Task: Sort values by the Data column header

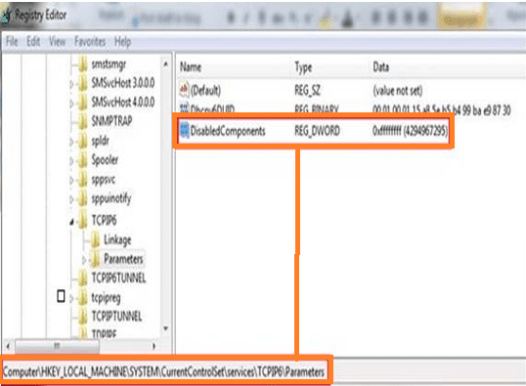Action: 381,67
